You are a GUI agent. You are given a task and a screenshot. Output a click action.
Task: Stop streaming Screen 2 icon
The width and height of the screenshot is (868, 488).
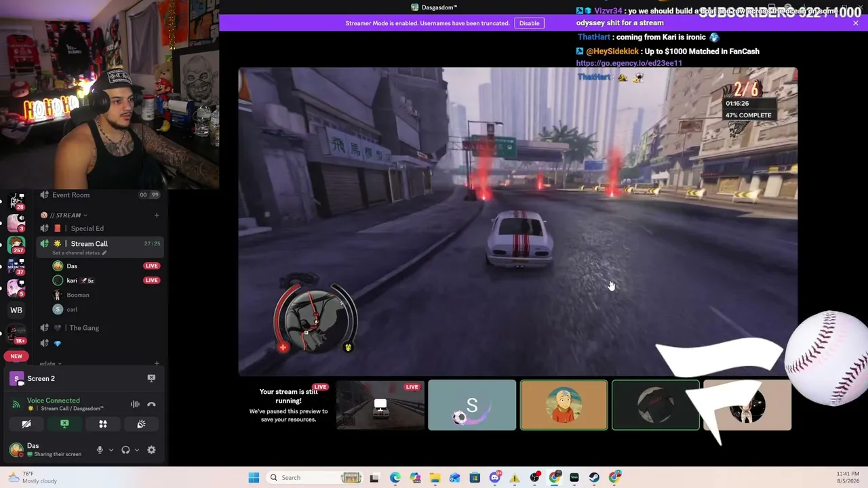click(x=151, y=378)
